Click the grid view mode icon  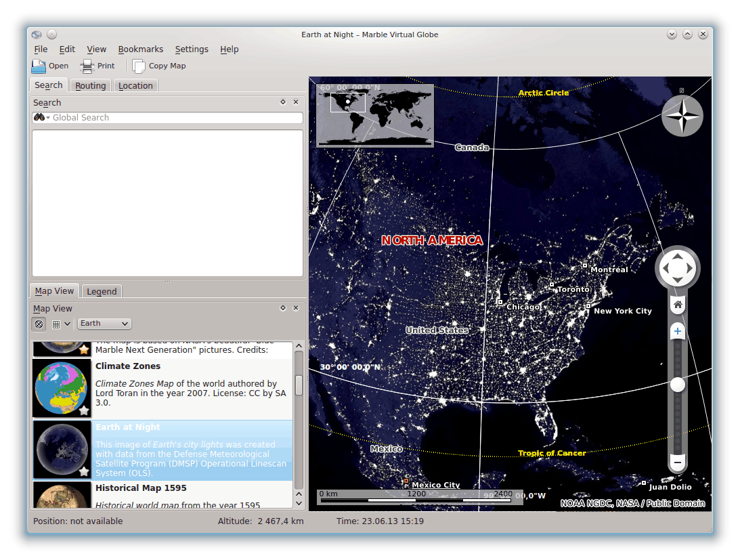click(x=56, y=324)
